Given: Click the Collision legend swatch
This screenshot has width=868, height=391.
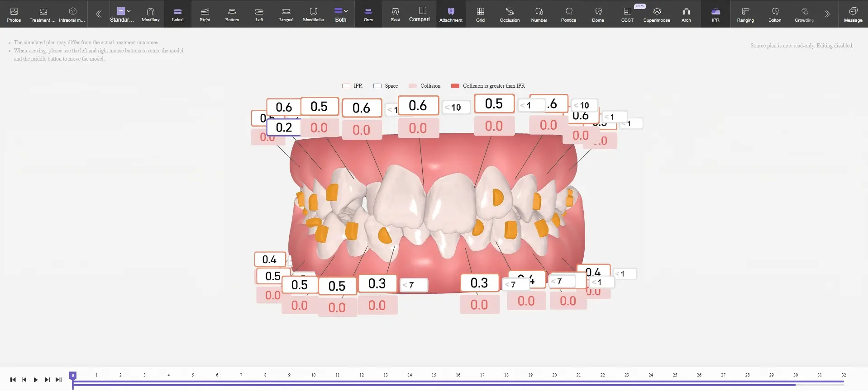Looking at the screenshot, I should pyautogui.click(x=412, y=86).
